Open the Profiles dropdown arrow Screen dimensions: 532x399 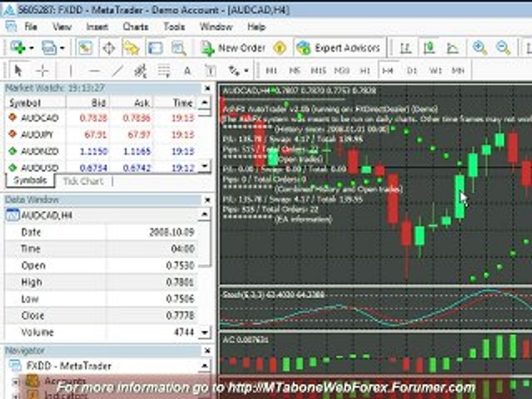62,48
